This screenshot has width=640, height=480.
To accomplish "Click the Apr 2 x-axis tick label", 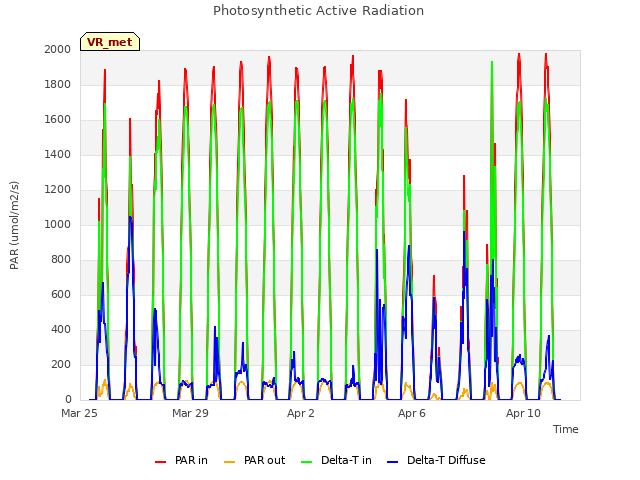I will [301, 413].
